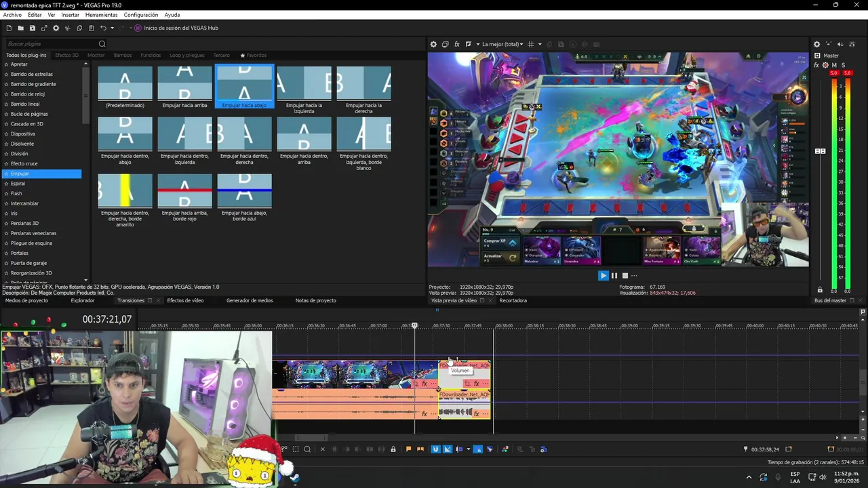This screenshot has width=868, height=488.
Task: Switch to Efectos de vídeo tab
Action: [x=185, y=300]
